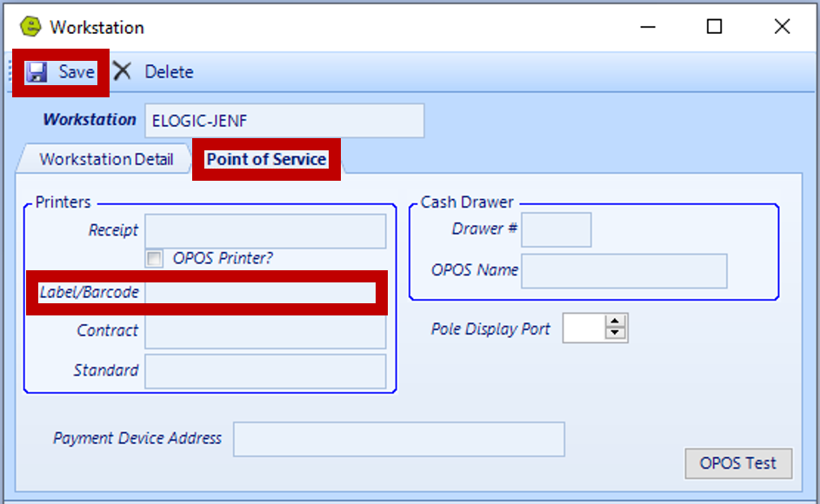The image size is (820, 504).
Task: Decrease Pole Display Port value
Action: pyautogui.click(x=615, y=333)
